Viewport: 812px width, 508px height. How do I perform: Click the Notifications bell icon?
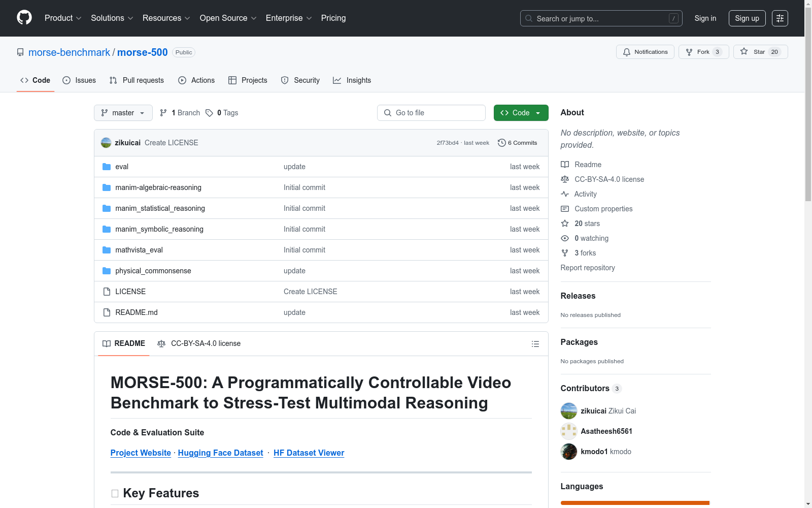coord(627,52)
